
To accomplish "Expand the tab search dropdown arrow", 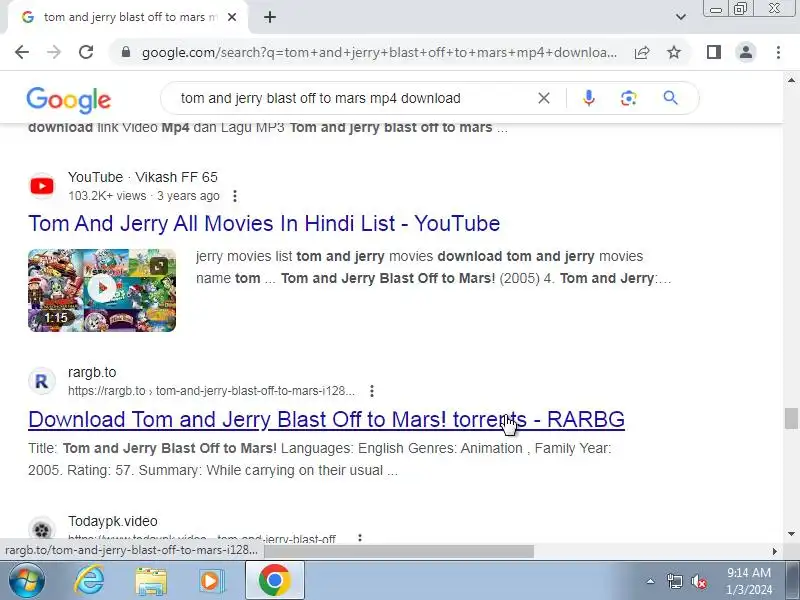I will click(x=681, y=17).
